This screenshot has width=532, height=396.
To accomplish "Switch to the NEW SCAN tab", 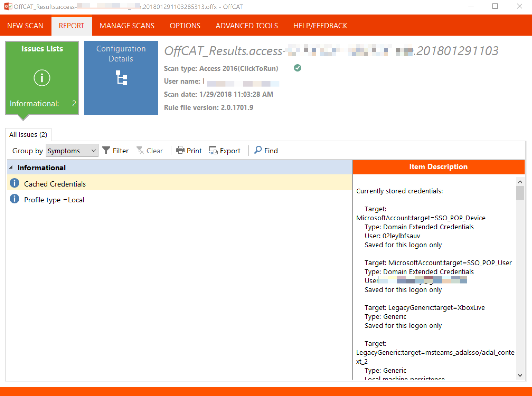I will click(25, 26).
